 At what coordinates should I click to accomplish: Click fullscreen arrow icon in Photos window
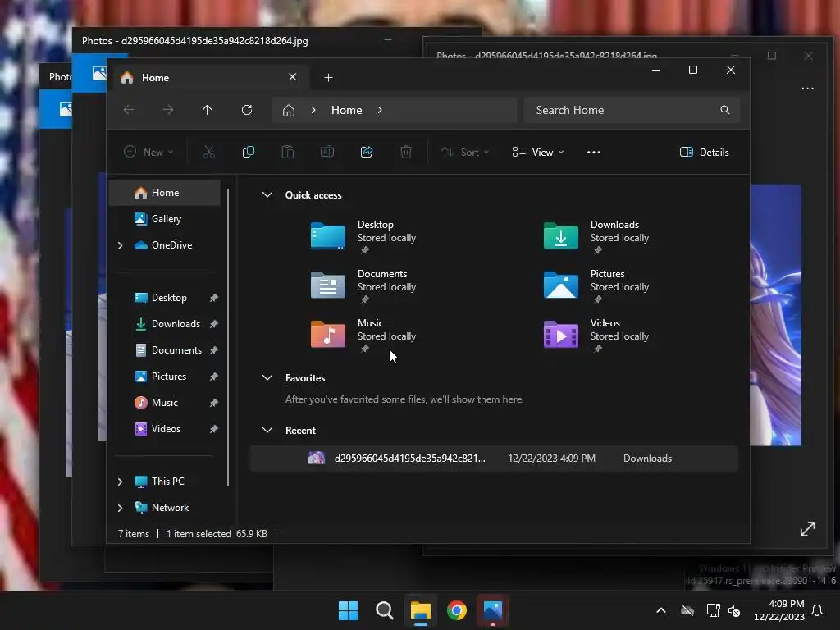[807, 529]
